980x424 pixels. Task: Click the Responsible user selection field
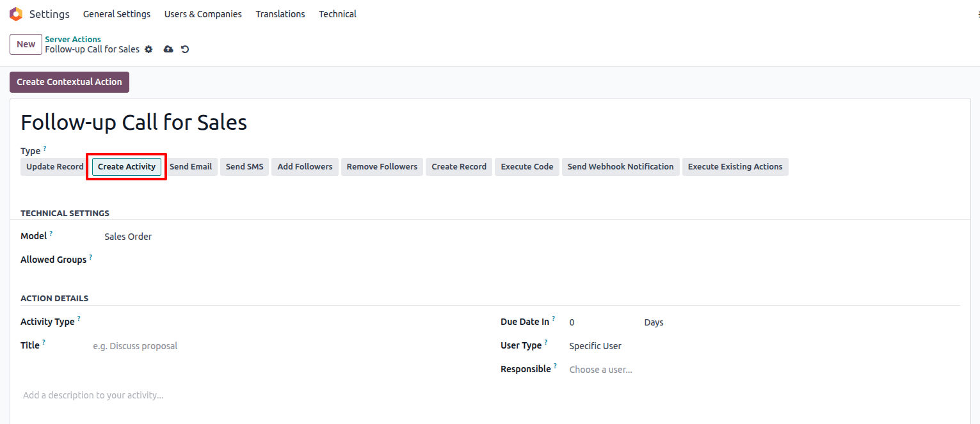point(640,370)
